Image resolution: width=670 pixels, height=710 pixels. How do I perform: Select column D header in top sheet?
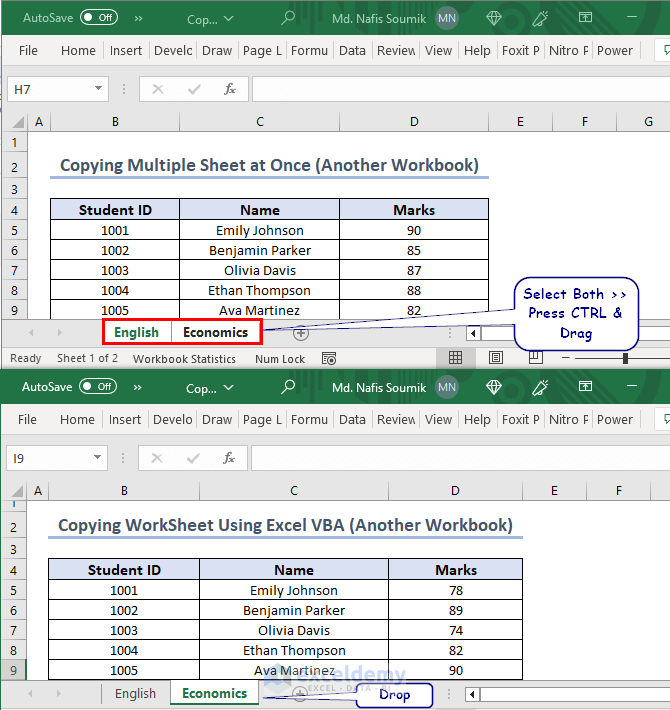(414, 122)
